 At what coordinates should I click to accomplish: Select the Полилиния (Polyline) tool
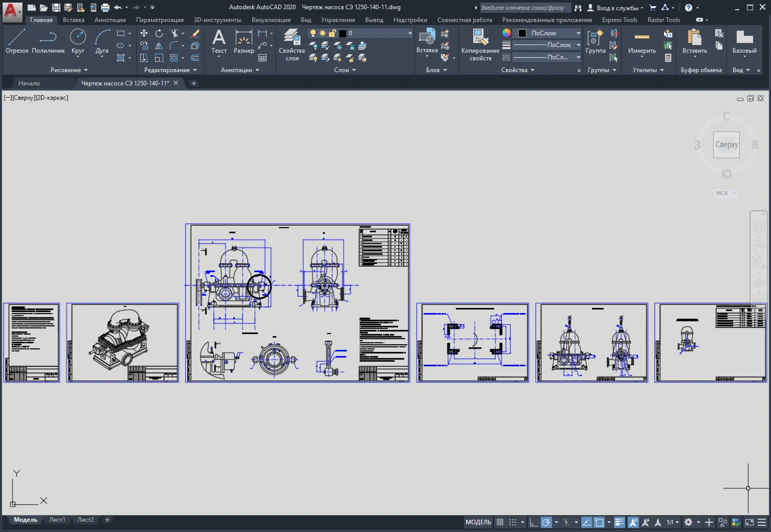click(48, 41)
